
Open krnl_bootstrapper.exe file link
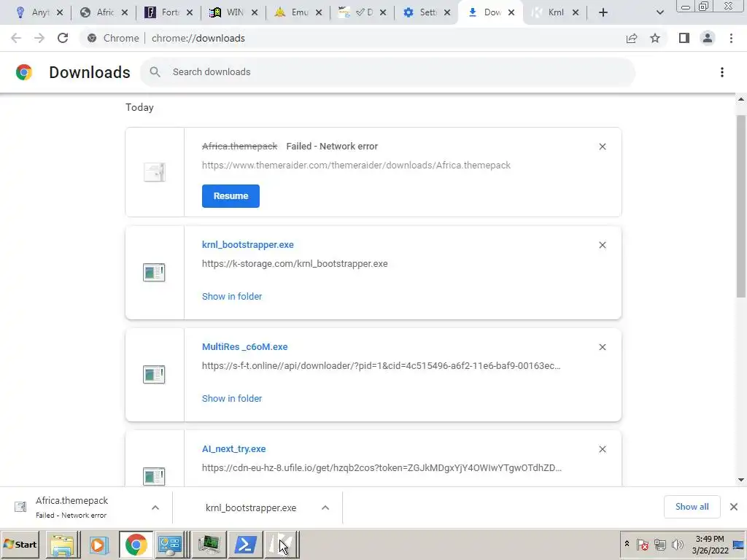pyautogui.click(x=248, y=245)
